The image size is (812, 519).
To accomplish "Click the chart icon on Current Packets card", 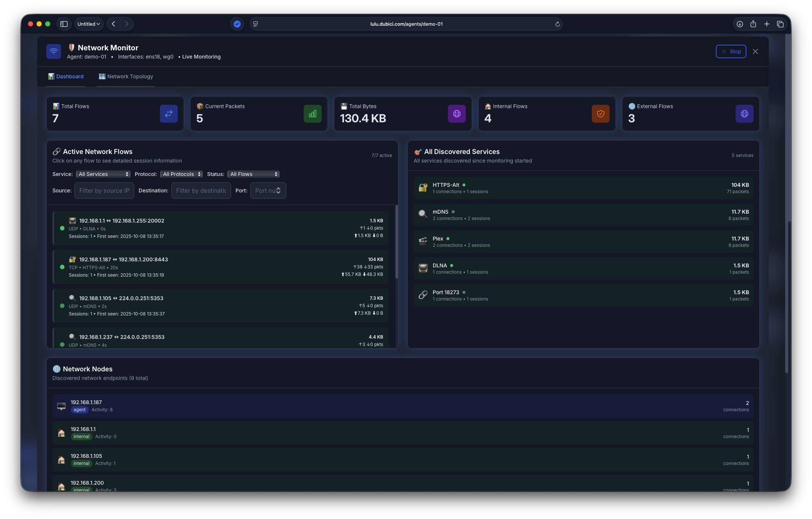I will (x=312, y=114).
